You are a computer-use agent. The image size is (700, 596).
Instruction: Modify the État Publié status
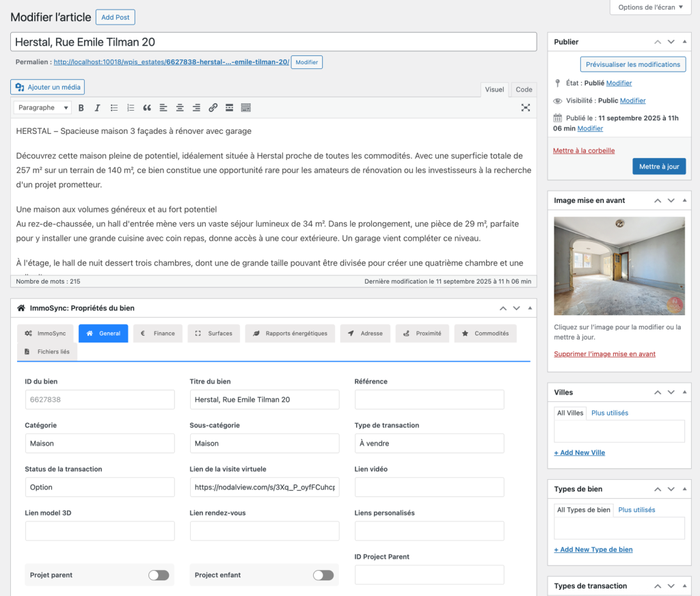[x=619, y=83]
